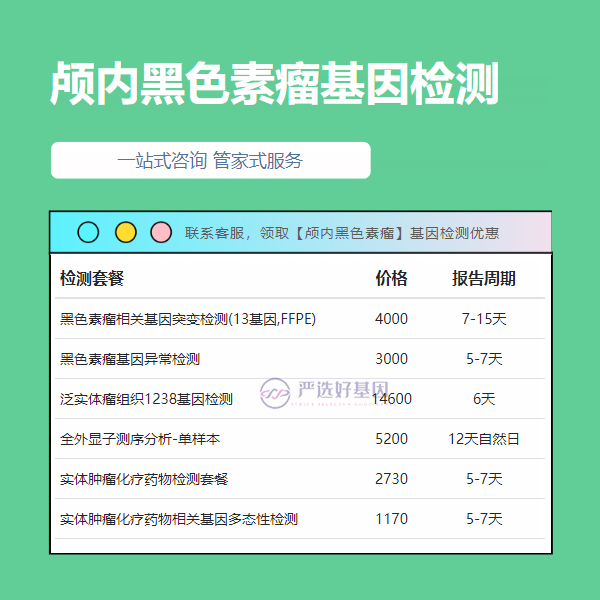Click the 报告周期 column header
Image resolution: width=600 pixels, height=600 pixels.
click(484, 278)
